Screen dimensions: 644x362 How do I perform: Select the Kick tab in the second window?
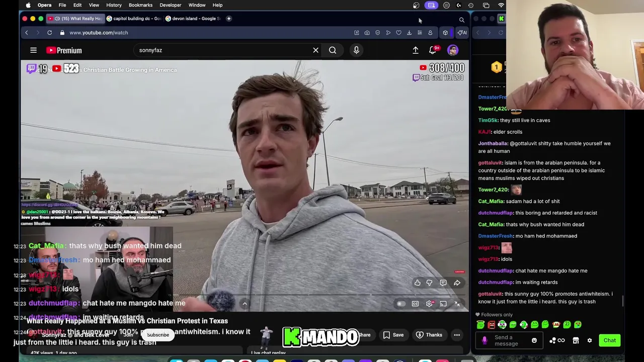pos(501,19)
